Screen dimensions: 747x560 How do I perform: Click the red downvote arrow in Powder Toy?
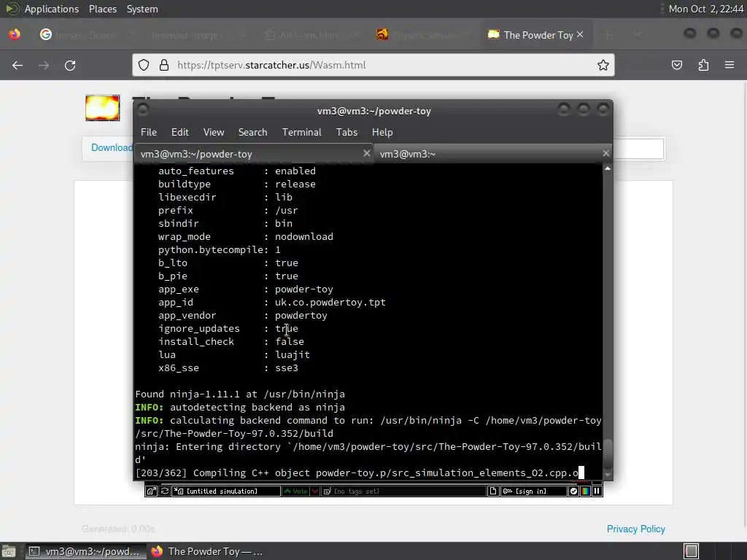coord(315,491)
